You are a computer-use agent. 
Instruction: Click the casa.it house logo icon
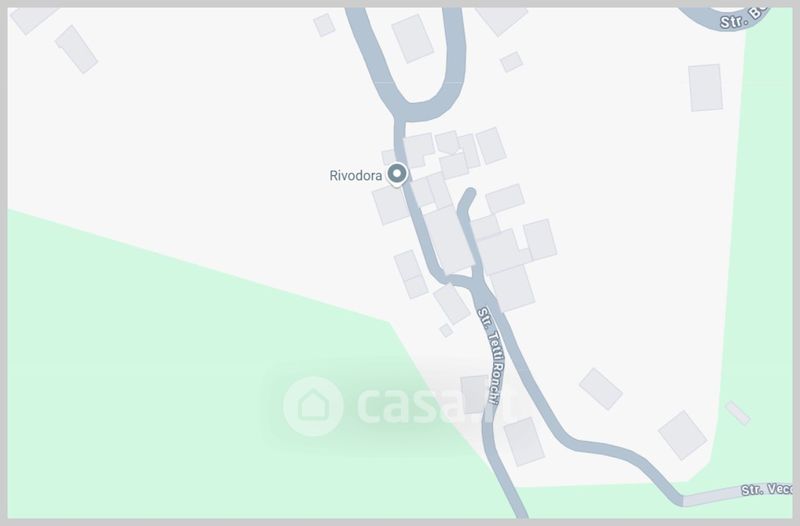pyautogui.click(x=313, y=406)
